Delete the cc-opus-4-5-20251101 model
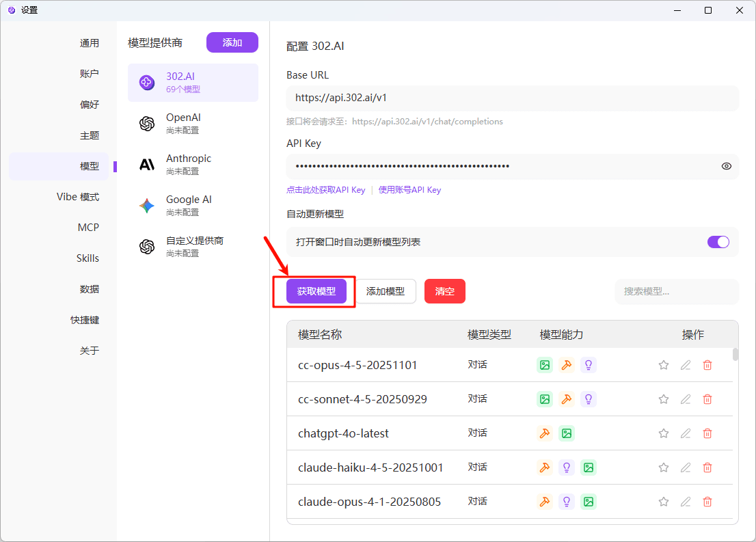Screen dimensions: 756x542 coord(707,365)
